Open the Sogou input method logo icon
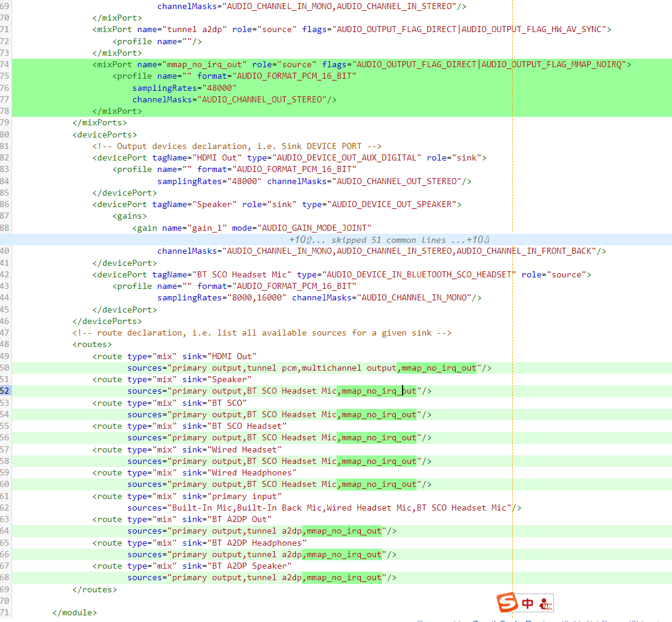This screenshot has height=622, width=672. [507, 602]
